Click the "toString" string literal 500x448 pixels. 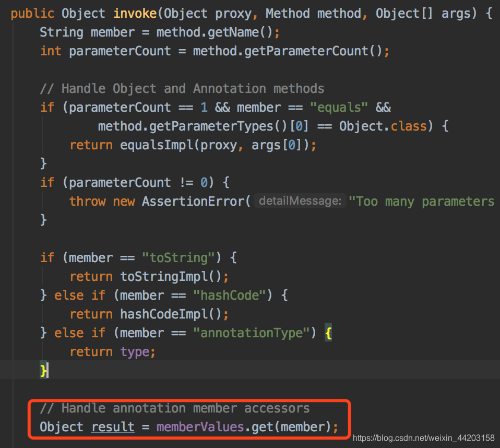(x=178, y=258)
